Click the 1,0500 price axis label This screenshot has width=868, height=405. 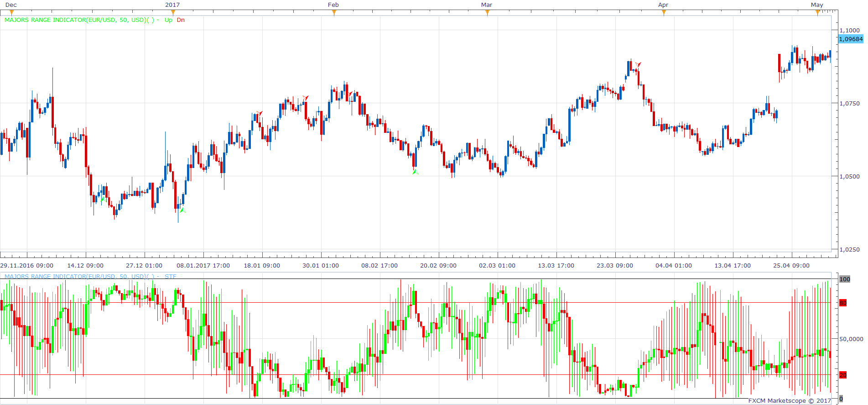click(849, 176)
